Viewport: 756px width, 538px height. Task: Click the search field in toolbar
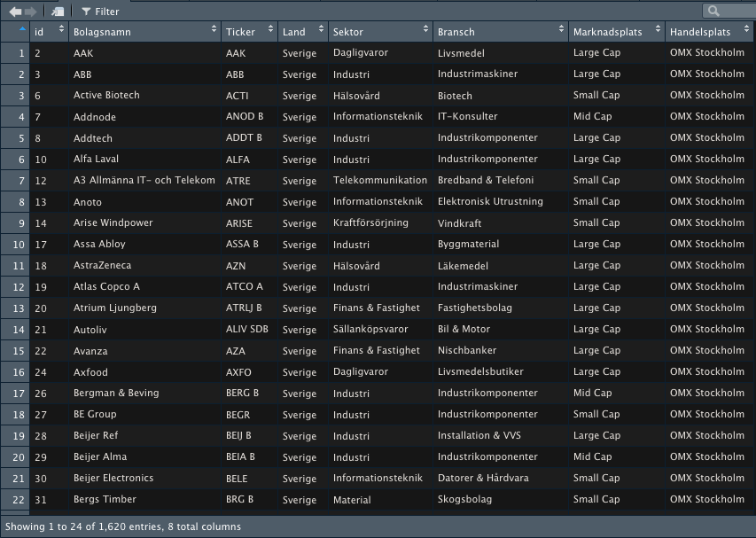coord(729,12)
